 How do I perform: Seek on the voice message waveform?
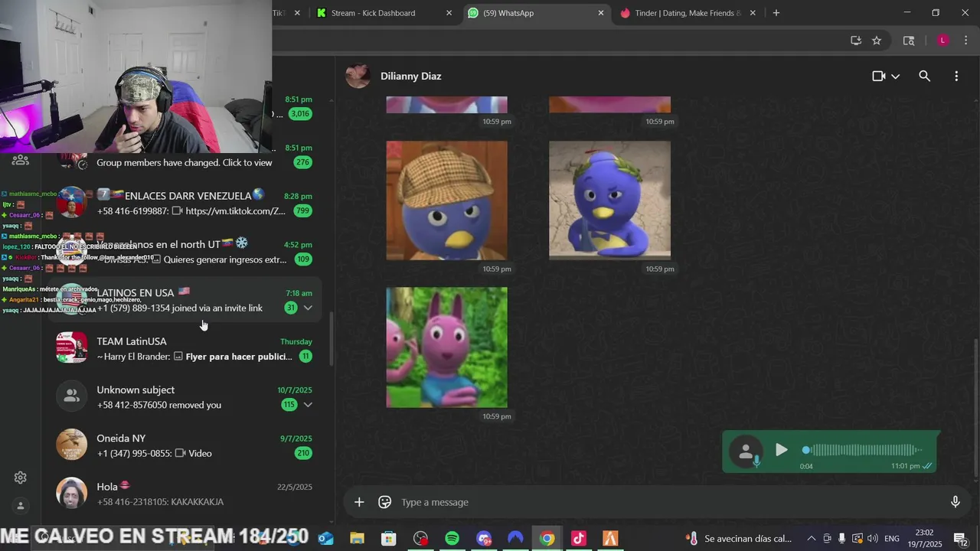coord(862,450)
